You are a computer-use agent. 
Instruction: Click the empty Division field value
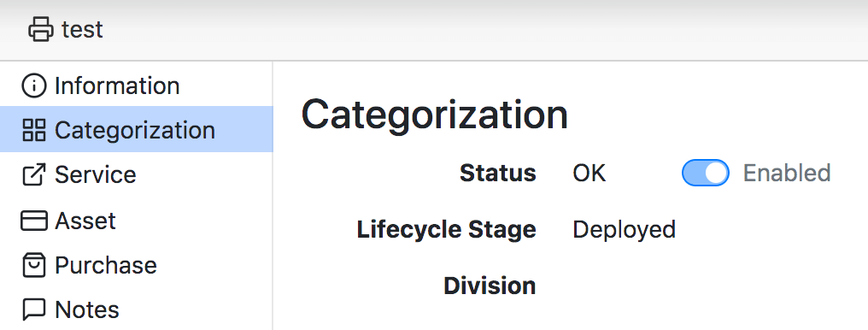665,286
